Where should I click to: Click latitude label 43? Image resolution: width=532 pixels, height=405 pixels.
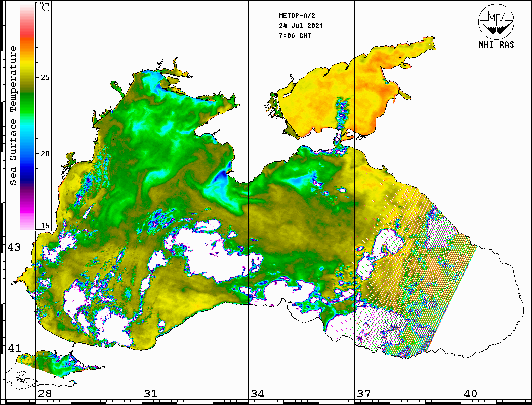[14, 247]
